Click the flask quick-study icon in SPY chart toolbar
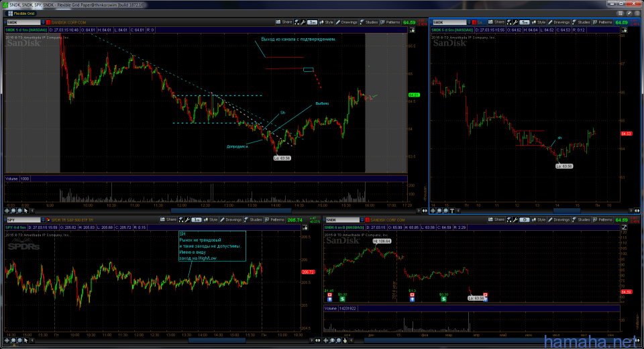The height and width of the screenshot is (349, 644). pyautogui.click(x=181, y=220)
